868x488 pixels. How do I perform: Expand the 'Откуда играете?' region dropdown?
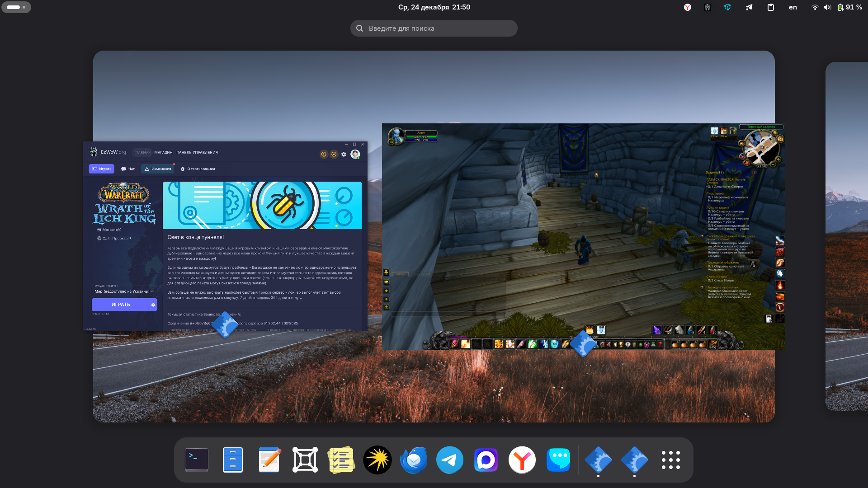coord(124,291)
